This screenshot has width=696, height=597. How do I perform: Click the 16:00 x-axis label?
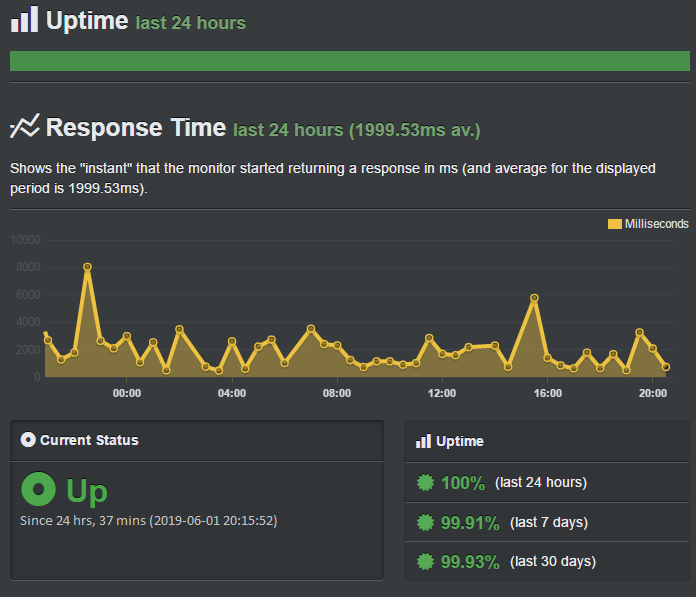(x=547, y=393)
